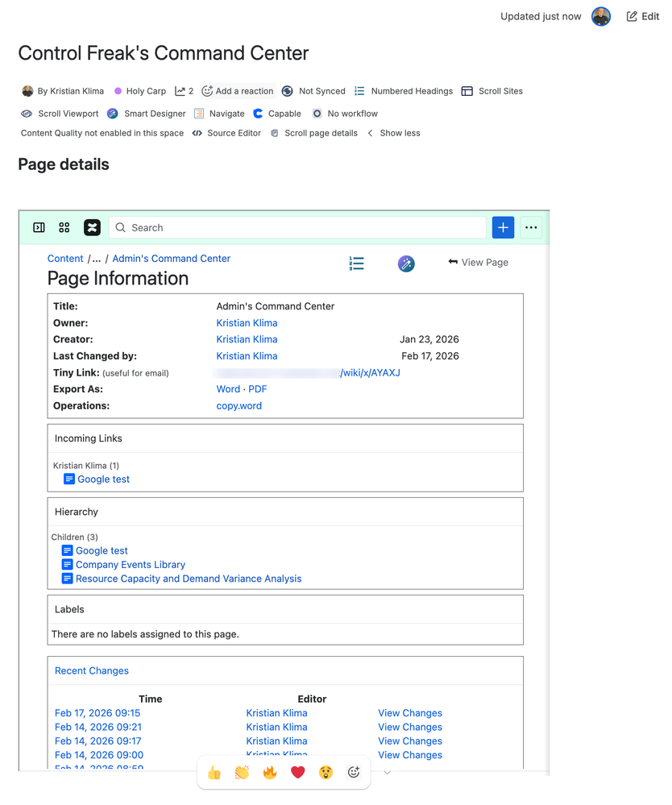672x805 pixels.
Task: Open Recent Changes heading link
Action: click(91, 670)
